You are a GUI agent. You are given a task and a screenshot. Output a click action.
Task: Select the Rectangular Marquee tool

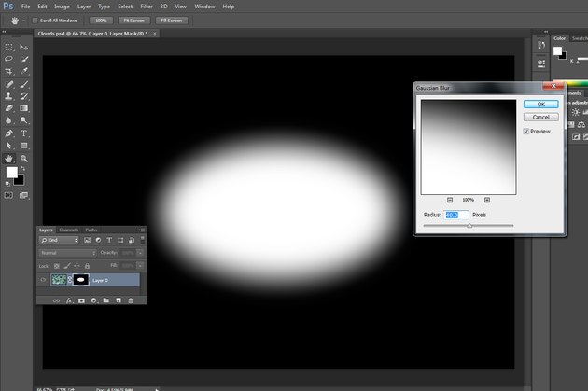pyautogui.click(x=9, y=47)
